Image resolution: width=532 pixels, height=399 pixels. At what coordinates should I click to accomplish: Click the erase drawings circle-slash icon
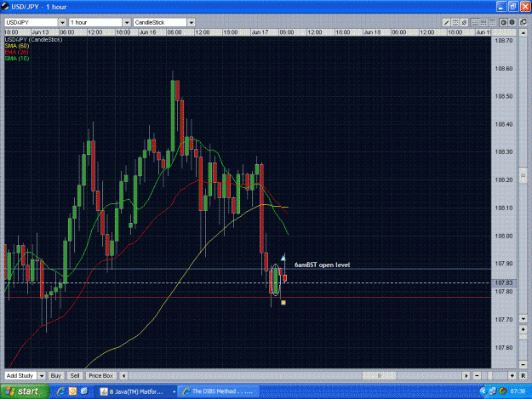tap(464, 23)
